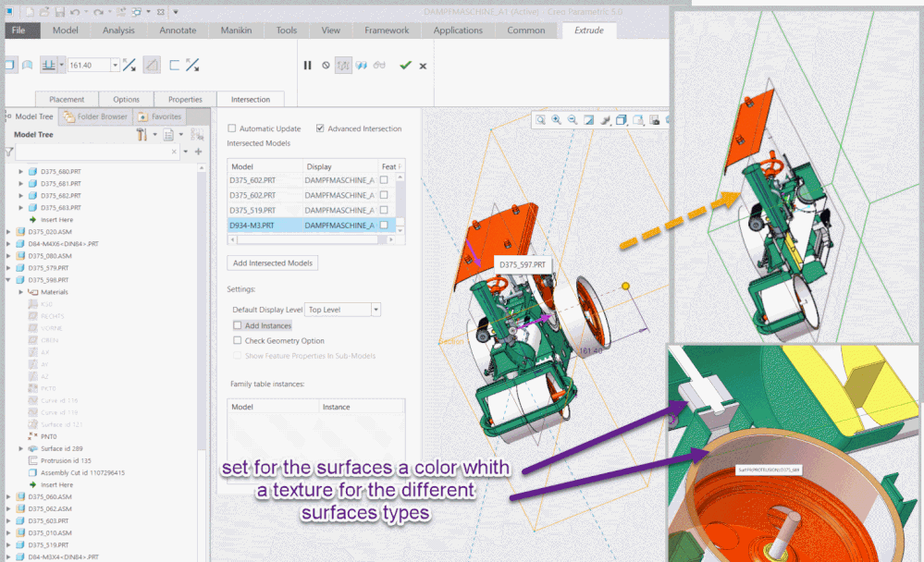
Task: Pause the extrude tool
Action: click(x=307, y=66)
